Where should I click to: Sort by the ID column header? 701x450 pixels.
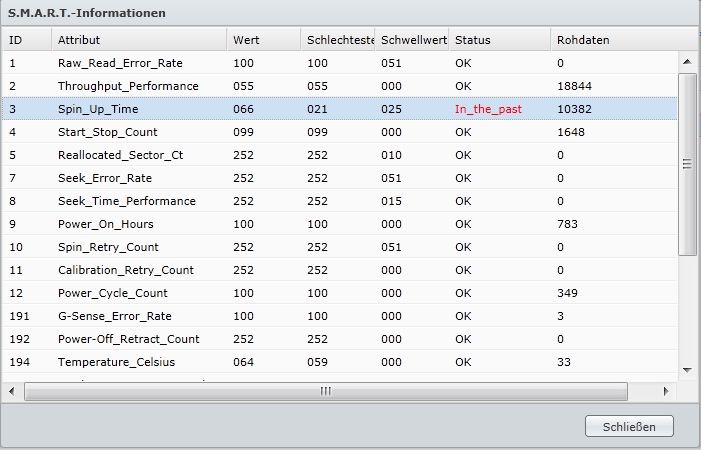click(26, 40)
